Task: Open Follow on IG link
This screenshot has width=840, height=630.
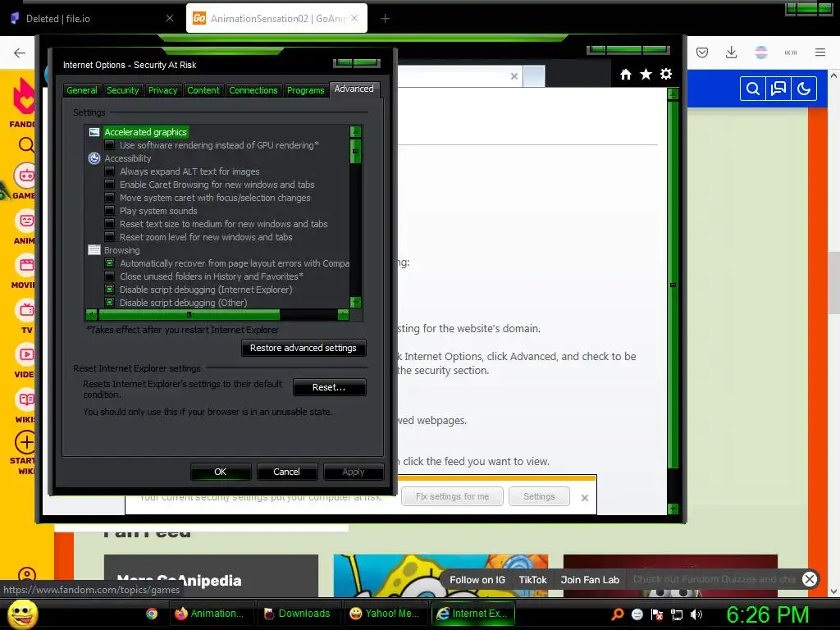Action: [x=477, y=580]
